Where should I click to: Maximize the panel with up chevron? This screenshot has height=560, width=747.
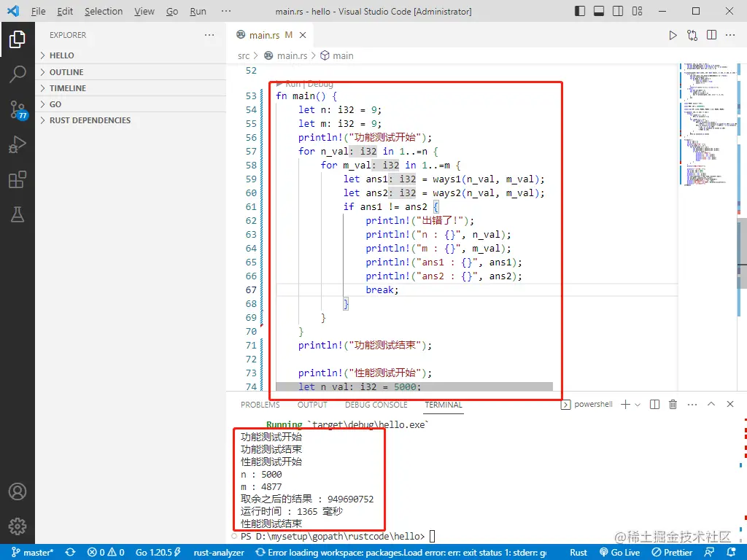pyautogui.click(x=711, y=404)
